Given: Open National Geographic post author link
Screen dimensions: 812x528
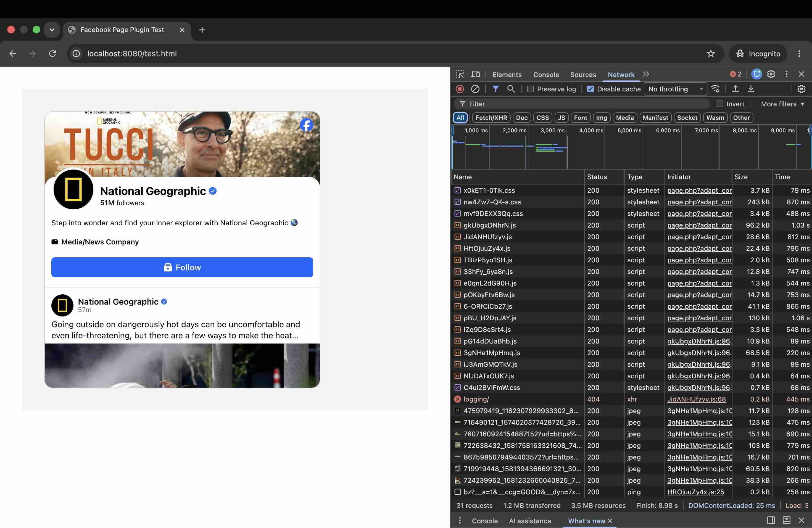Looking at the screenshot, I should (x=118, y=302).
